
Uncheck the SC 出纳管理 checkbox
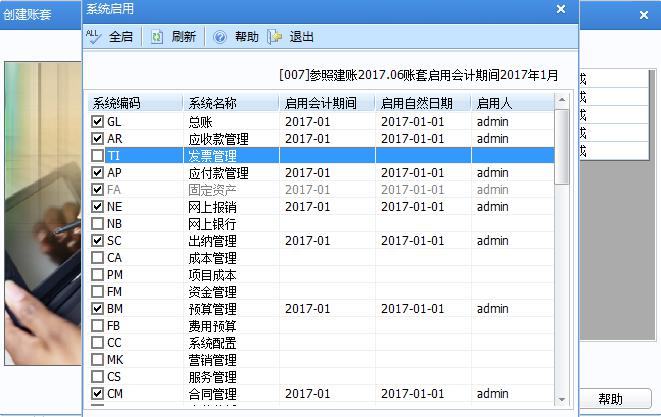pyautogui.click(x=97, y=241)
